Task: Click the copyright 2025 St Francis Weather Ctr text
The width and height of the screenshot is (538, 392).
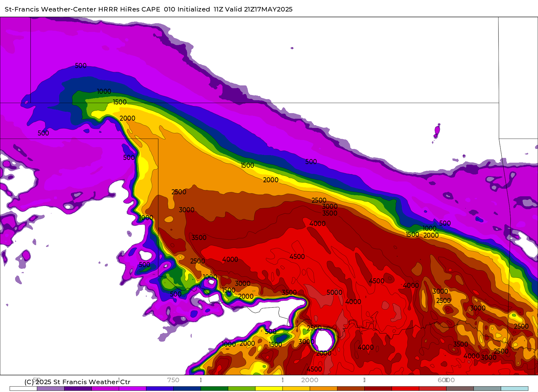Action: pyautogui.click(x=77, y=382)
